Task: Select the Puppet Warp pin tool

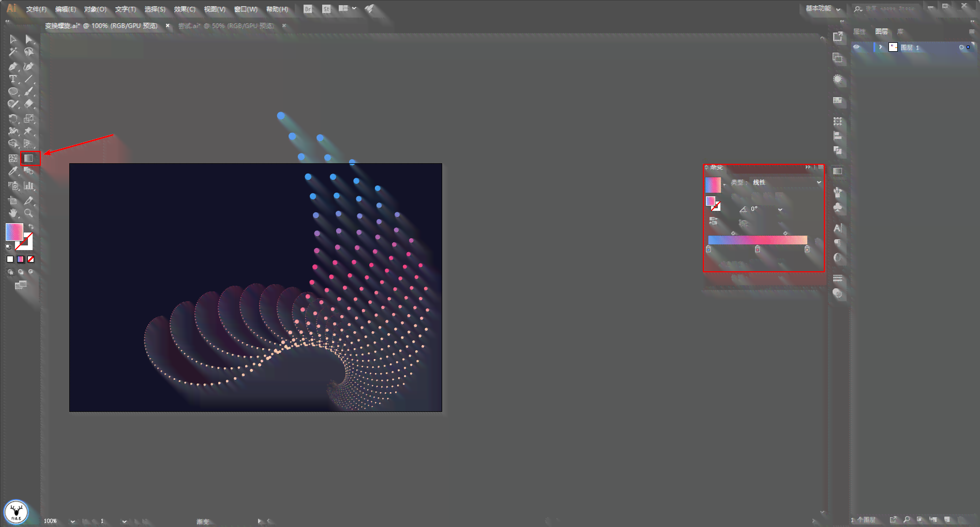Action: pos(29,131)
